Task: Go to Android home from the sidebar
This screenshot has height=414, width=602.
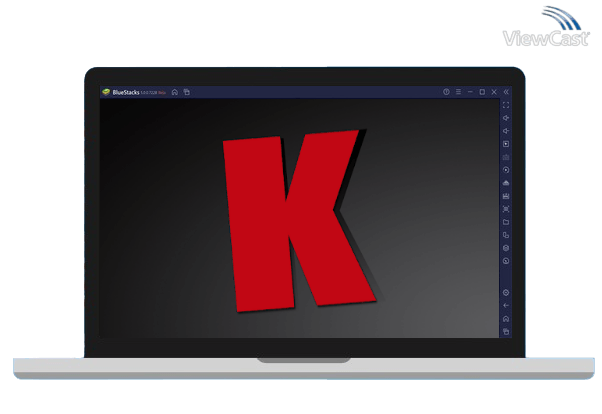Action: click(506, 319)
